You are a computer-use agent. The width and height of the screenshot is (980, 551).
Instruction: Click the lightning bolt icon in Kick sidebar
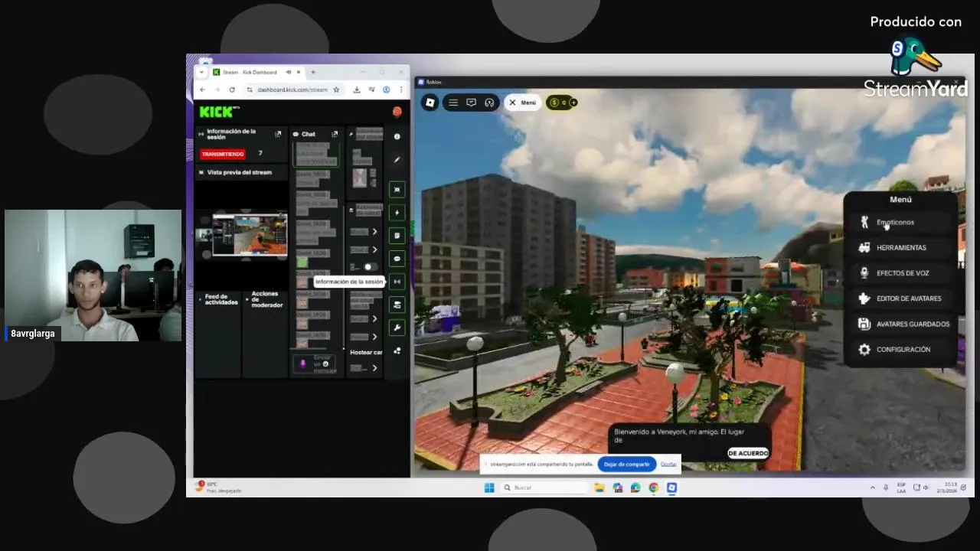[x=397, y=212]
